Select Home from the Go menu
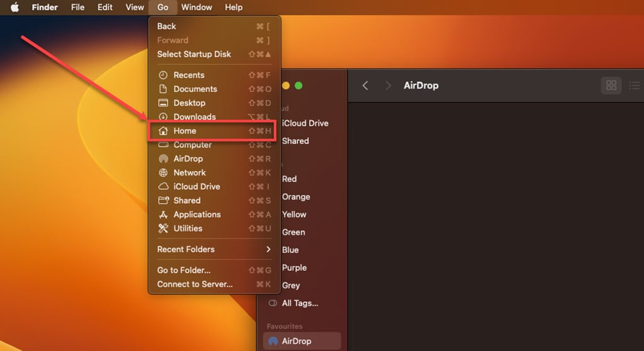 click(215, 131)
